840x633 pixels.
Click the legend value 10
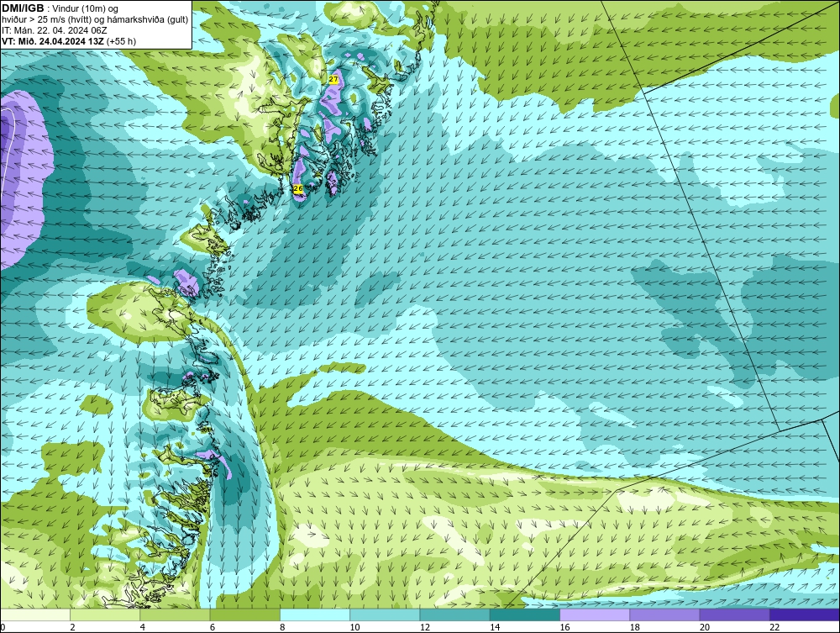(x=354, y=627)
